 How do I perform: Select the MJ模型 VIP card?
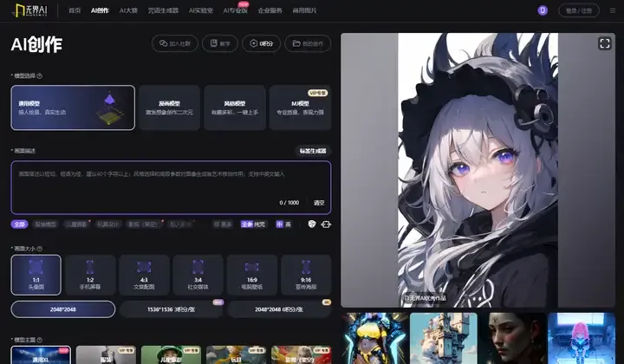(x=300, y=107)
